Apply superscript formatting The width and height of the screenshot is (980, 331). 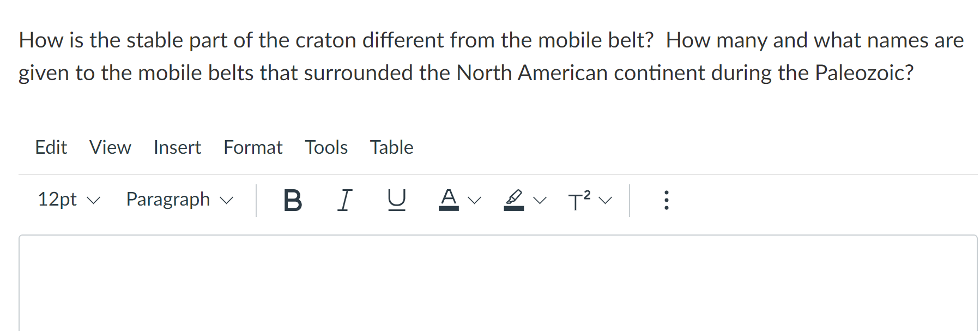[x=578, y=200]
